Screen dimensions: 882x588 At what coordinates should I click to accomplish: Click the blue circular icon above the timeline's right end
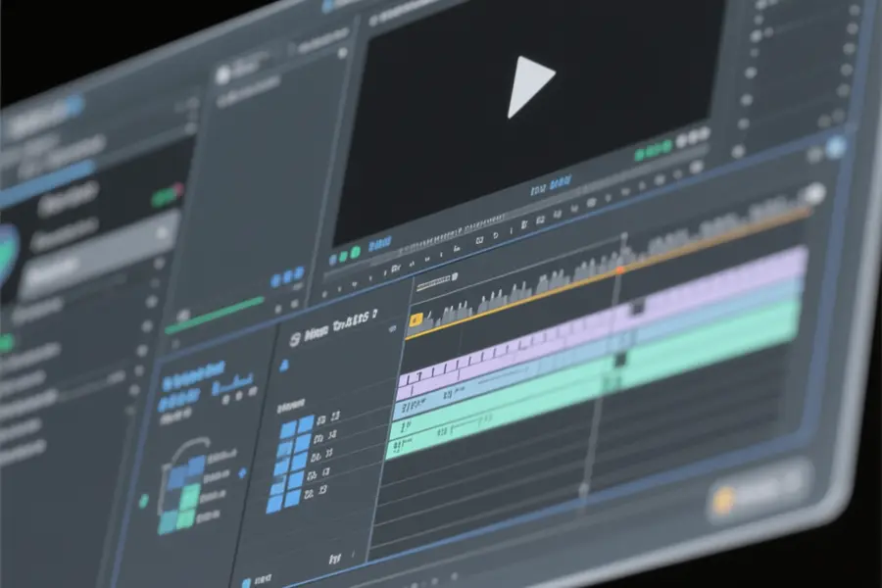835,147
